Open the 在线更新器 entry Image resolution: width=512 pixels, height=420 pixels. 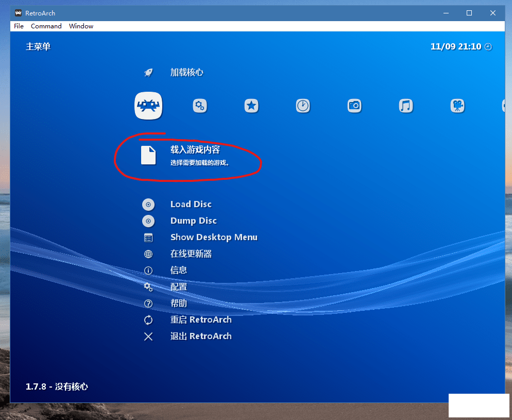[191, 254]
